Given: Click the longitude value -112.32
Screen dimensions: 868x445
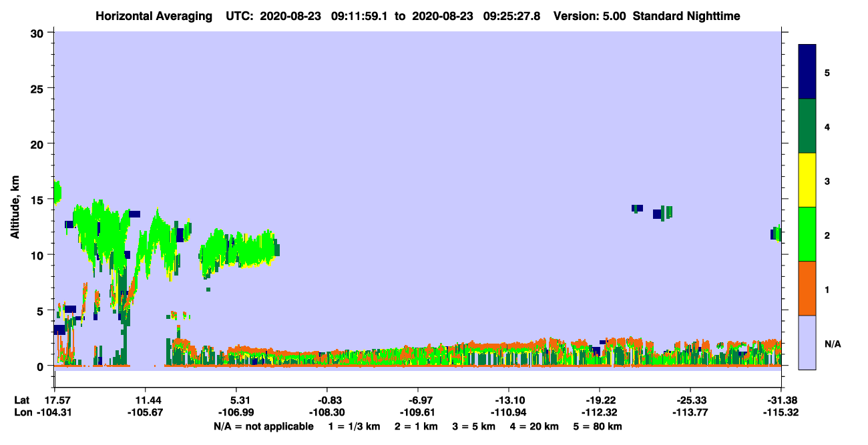Looking at the screenshot, I should pos(599,412).
